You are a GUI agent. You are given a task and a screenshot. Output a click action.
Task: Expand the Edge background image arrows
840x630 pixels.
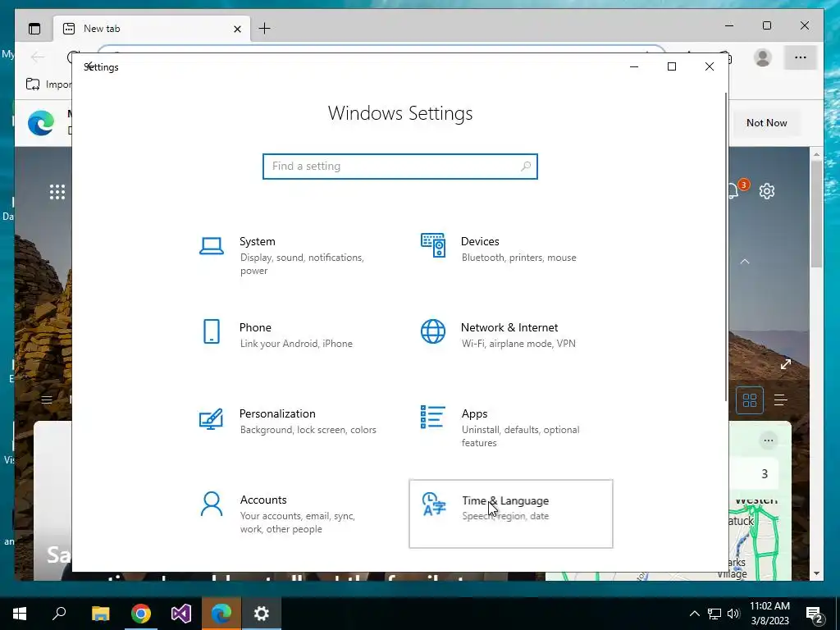point(786,364)
